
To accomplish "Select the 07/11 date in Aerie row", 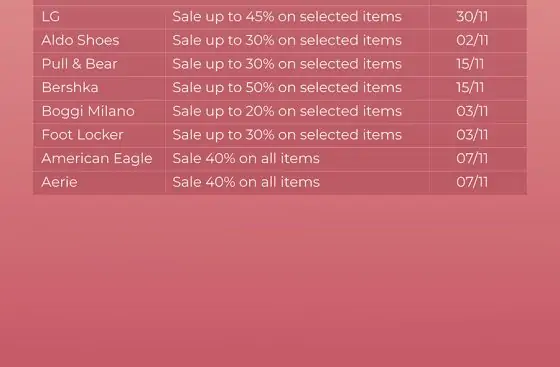I will pyautogui.click(x=472, y=182).
